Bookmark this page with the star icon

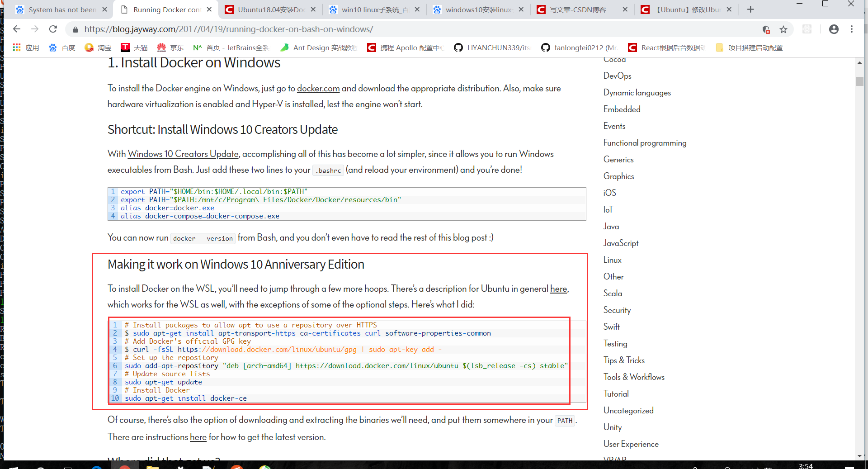tap(783, 29)
